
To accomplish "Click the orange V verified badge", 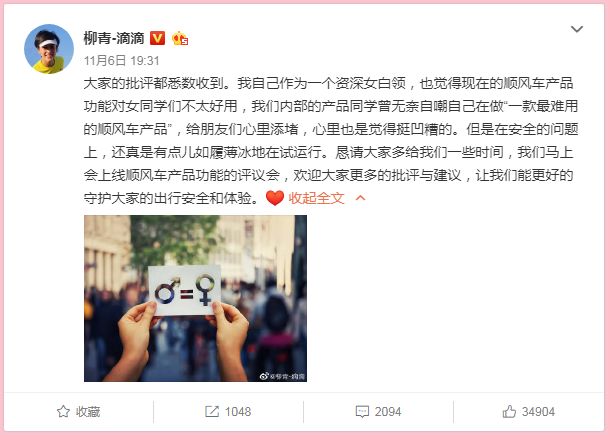I will pos(157,38).
